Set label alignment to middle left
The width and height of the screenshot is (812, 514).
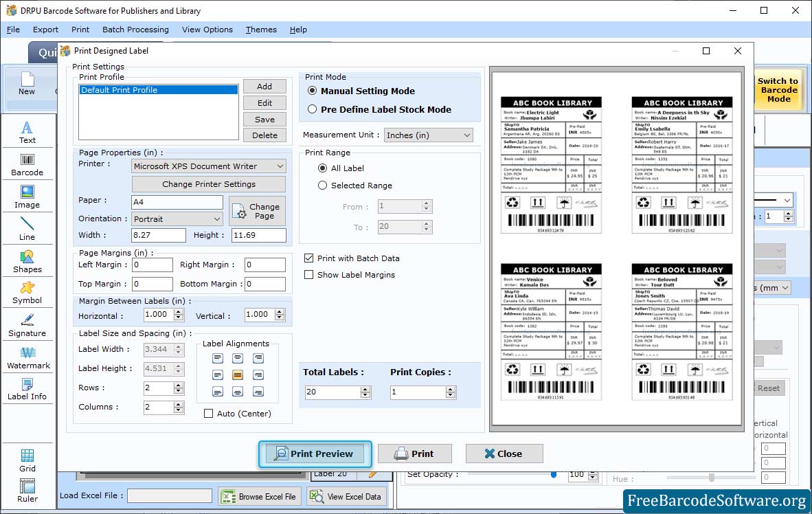tap(218, 375)
